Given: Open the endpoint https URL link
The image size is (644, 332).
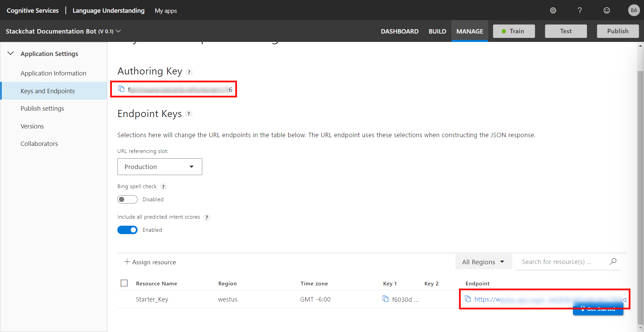Looking at the screenshot, I should click(550, 299).
